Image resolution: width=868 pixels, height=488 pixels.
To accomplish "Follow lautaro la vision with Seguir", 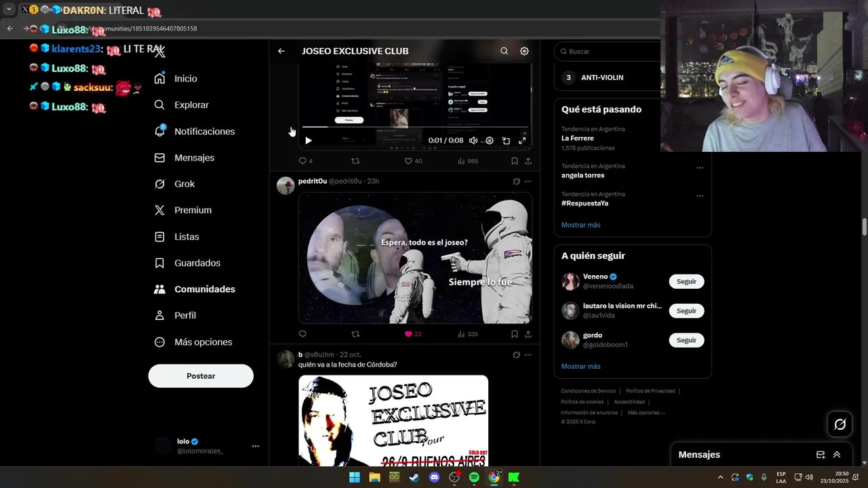I will click(686, 310).
